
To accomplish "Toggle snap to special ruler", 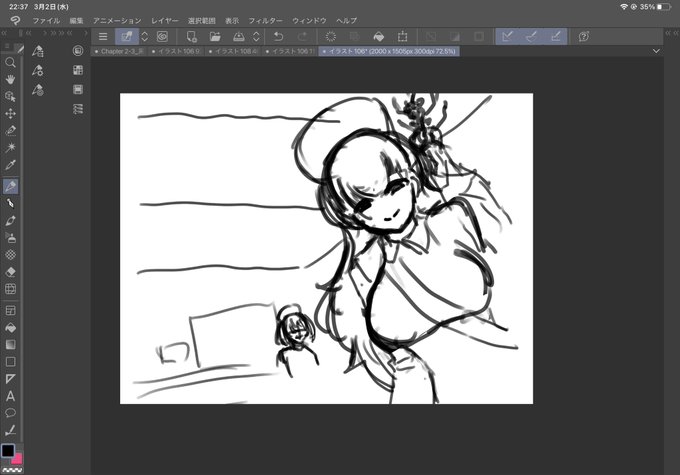I will (x=532, y=36).
